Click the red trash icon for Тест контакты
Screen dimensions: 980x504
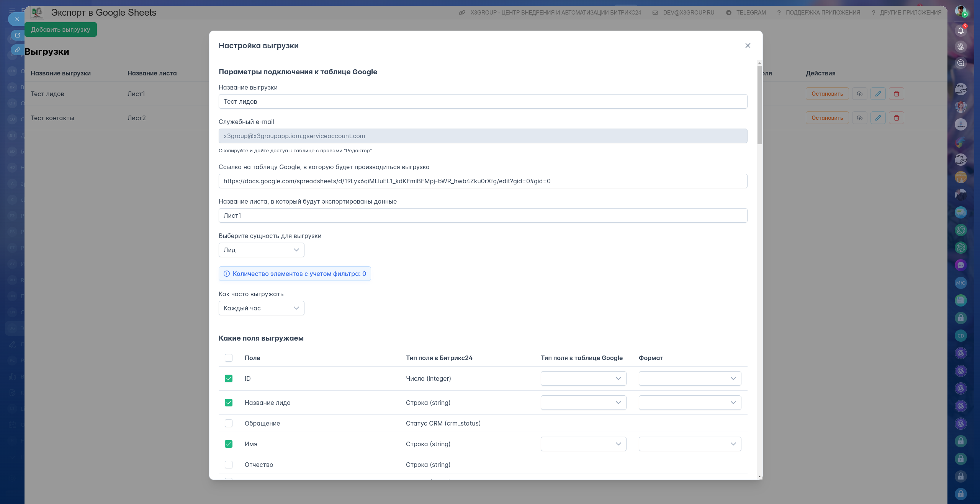tap(896, 118)
